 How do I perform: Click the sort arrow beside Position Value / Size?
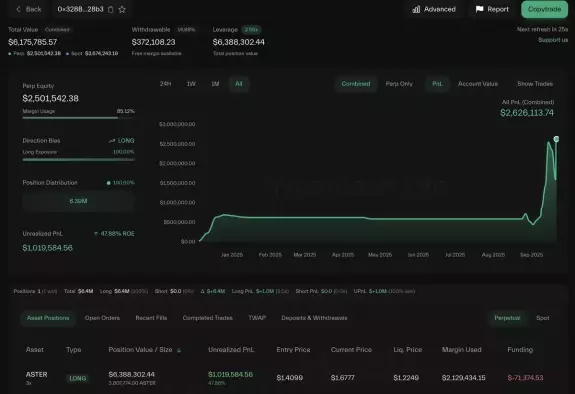coord(179,350)
